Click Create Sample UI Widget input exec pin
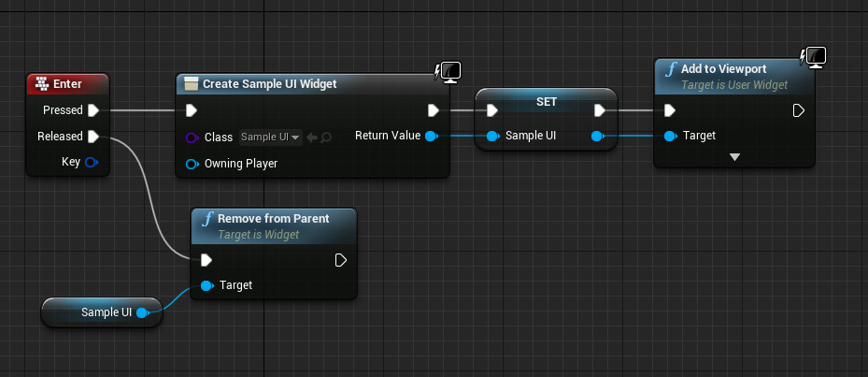This screenshot has width=868, height=377. click(x=191, y=110)
